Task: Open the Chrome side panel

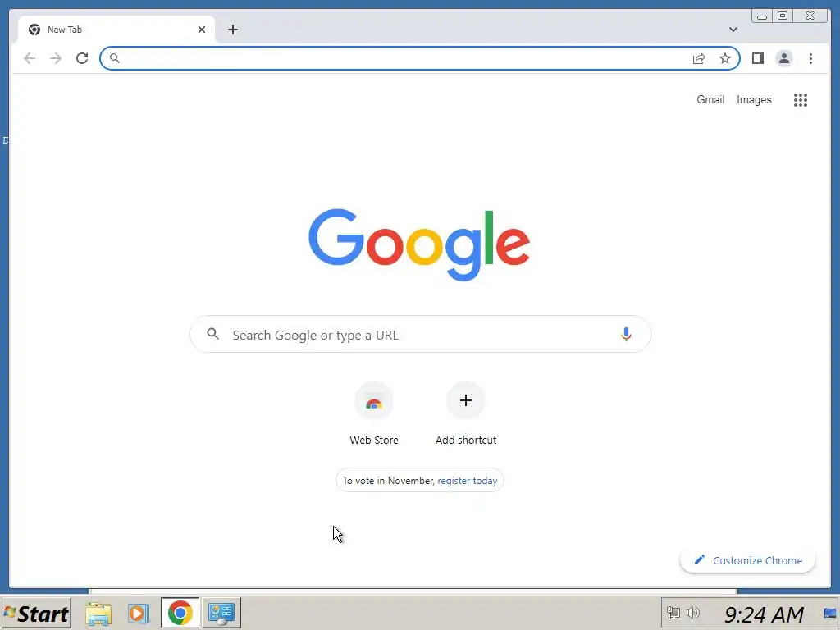Action: (757, 58)
